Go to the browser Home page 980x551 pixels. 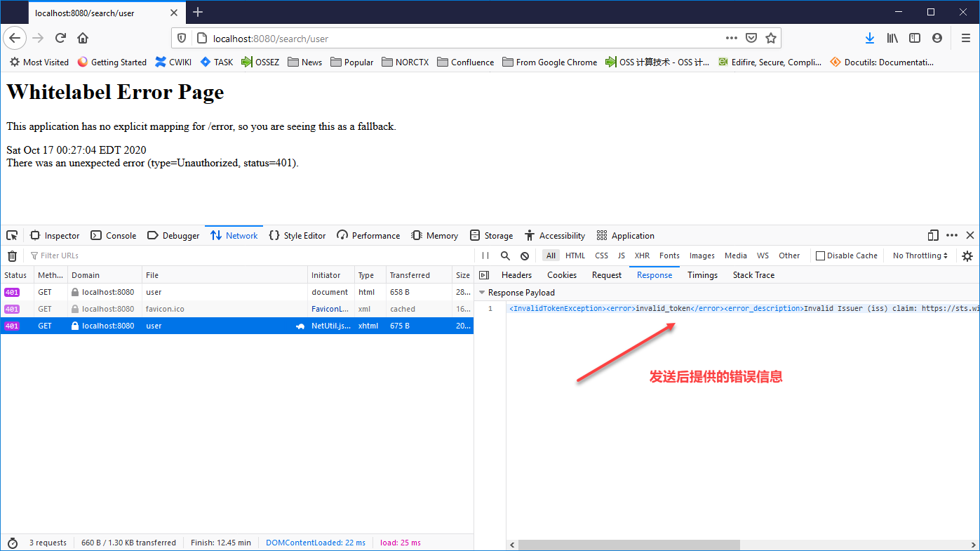83,38
